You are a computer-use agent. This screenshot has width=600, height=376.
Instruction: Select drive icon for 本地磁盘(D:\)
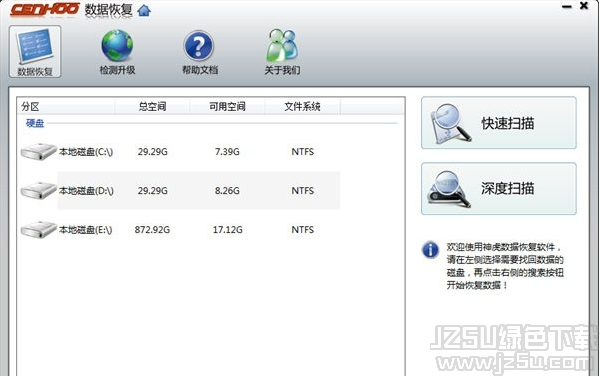[39, 190]
